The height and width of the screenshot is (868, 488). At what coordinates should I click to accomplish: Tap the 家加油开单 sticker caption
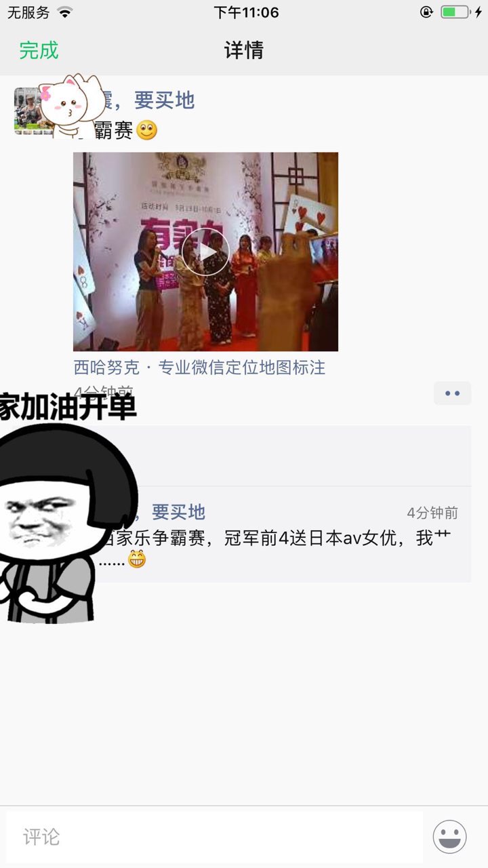68,407
